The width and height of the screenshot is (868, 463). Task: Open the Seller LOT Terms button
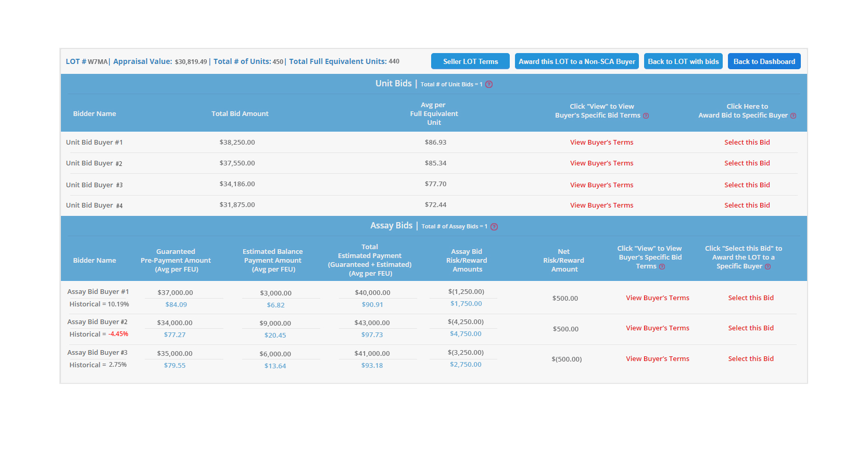tap(470, 61)
